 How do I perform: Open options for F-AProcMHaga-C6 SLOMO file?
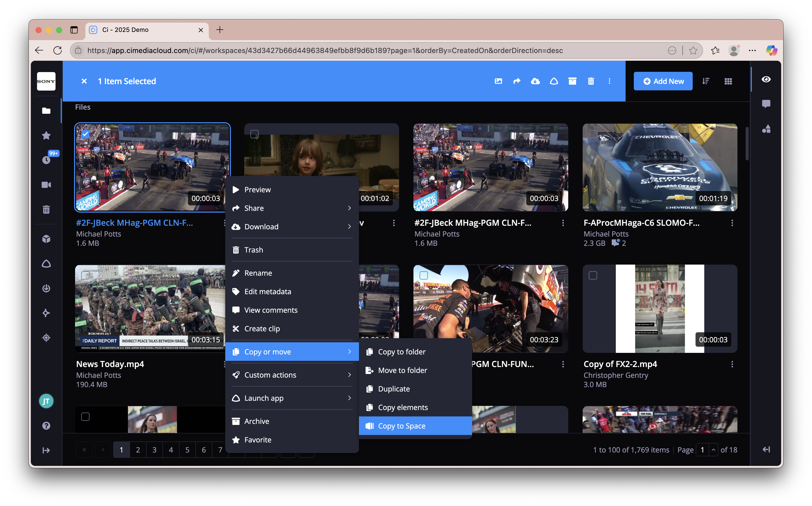(732, 223)
